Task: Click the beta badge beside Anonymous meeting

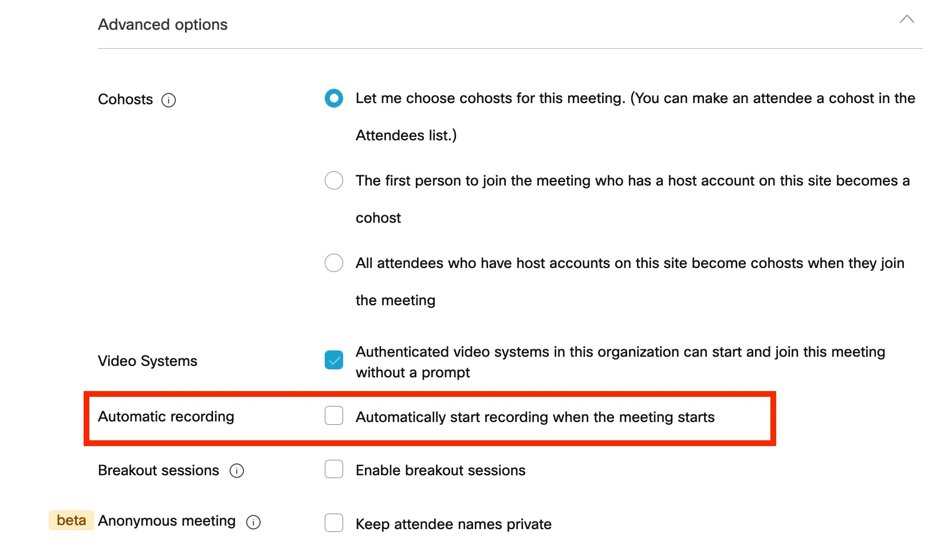Action: click(71, 520)
